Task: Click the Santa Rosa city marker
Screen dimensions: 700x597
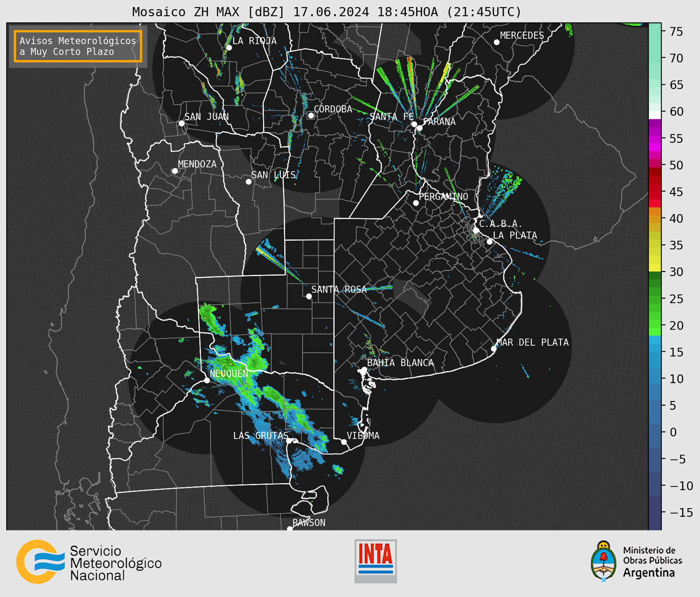Action: coord(309,296)
